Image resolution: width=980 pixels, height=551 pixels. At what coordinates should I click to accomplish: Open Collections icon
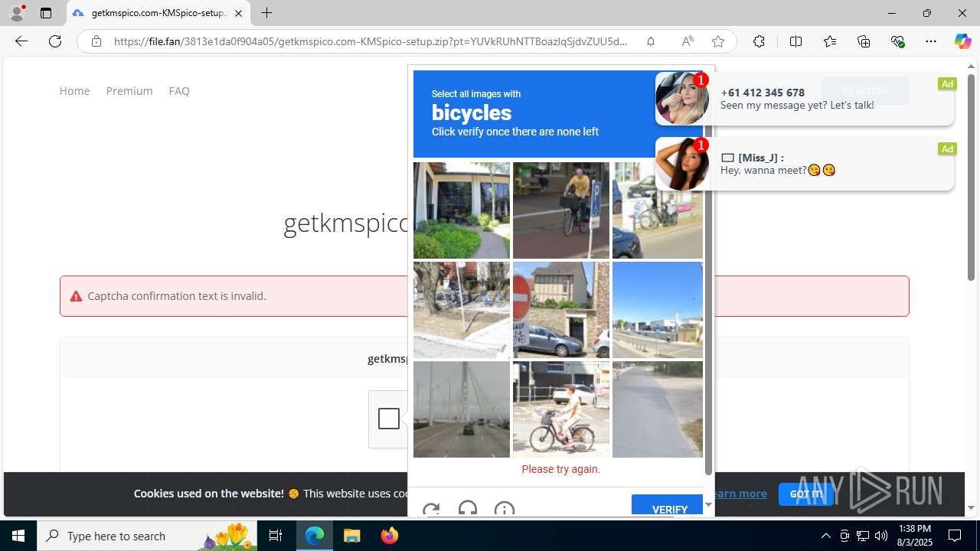tap(864, 41)
